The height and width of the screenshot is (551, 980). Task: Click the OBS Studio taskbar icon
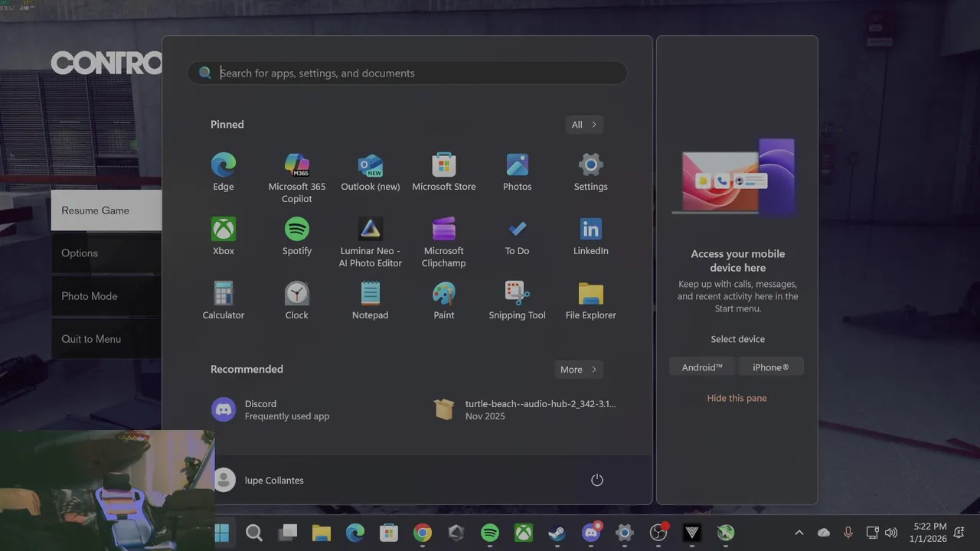[x=658, y=533]
